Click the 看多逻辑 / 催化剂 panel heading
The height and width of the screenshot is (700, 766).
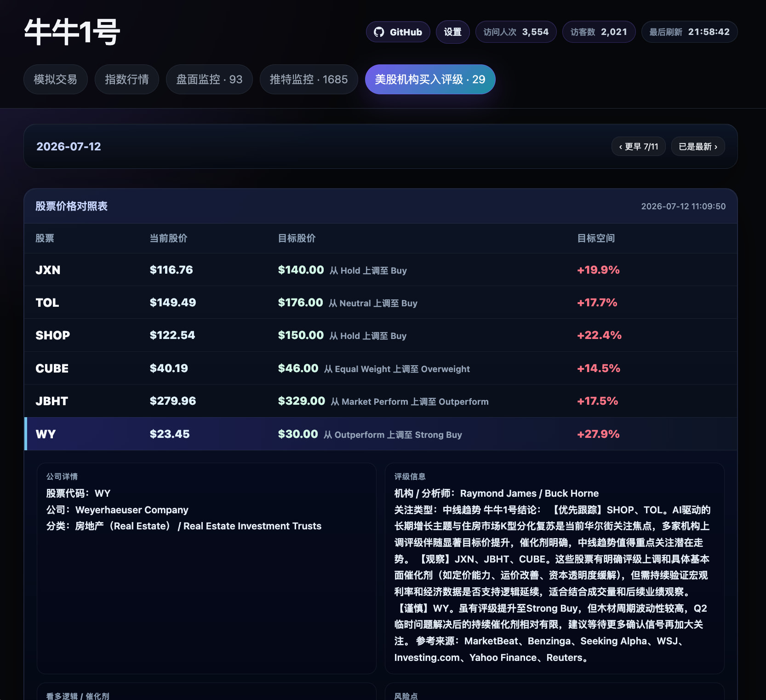pyautogui.click(x=78, y=696)
